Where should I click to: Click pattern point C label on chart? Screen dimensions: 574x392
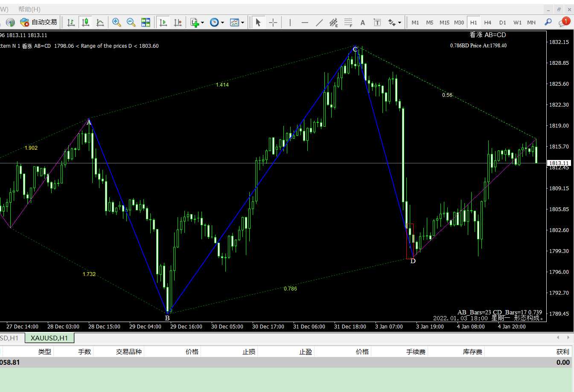tap(355, 49)
